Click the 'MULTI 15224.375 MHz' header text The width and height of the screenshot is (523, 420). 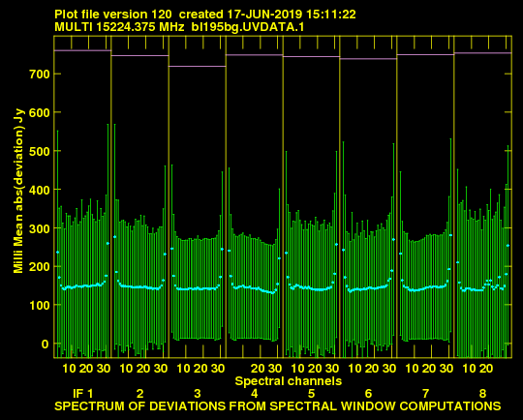pos(119,27)
